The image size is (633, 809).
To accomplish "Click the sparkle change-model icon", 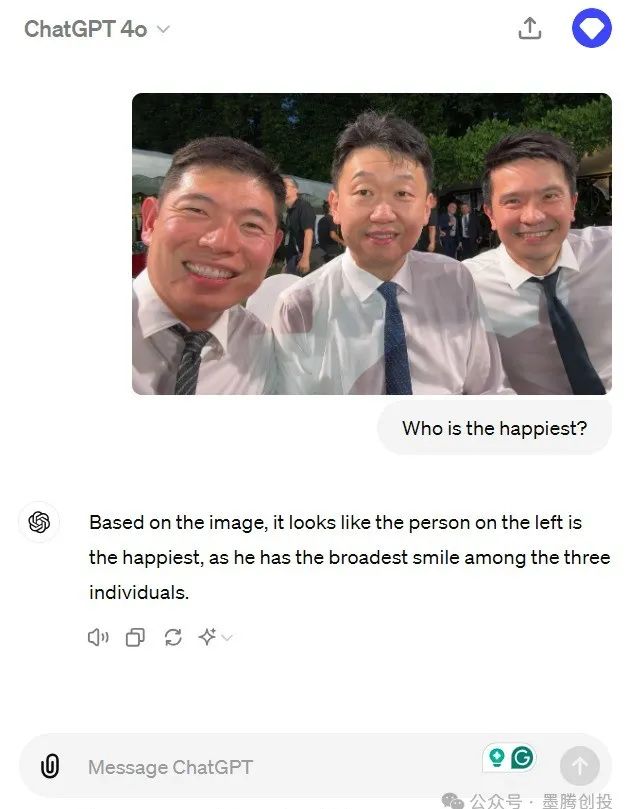I will (x=207, y=637).
